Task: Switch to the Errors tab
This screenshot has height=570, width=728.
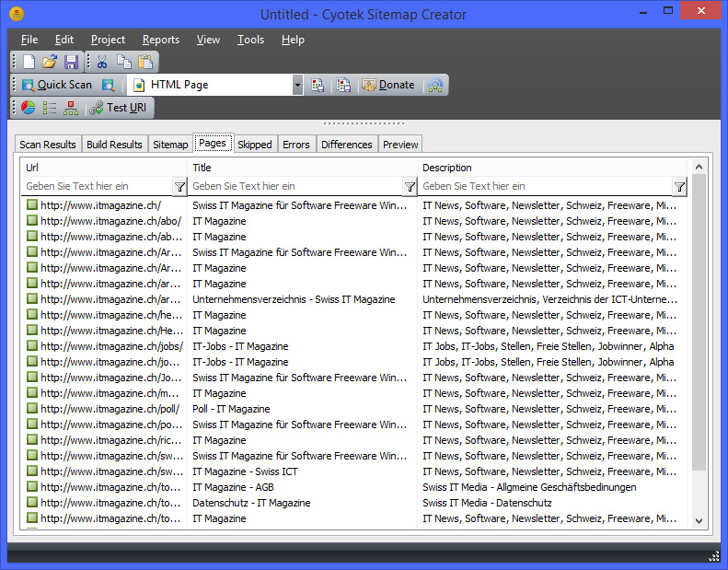Action: [296, 145]
